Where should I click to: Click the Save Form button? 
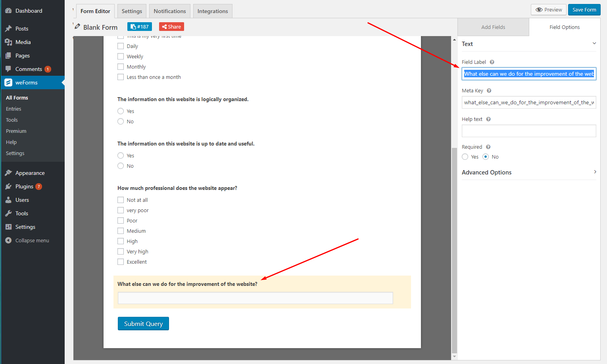(584, 10)
